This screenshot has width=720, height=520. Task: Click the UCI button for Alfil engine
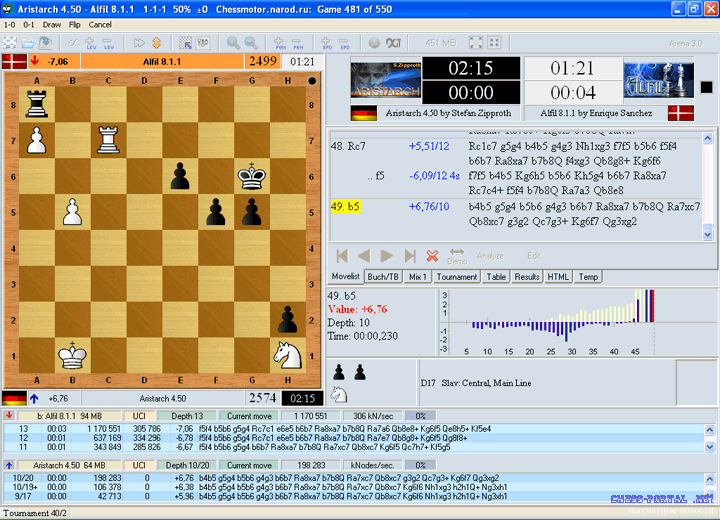click(x=139, y=416)
